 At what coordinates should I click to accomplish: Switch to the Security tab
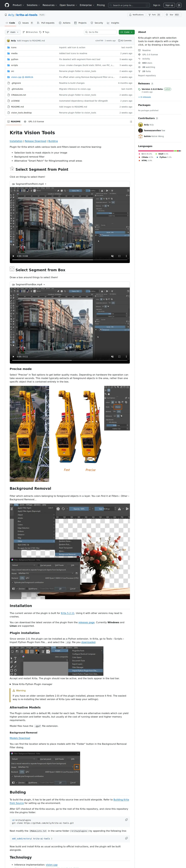[x=97, y=23]
